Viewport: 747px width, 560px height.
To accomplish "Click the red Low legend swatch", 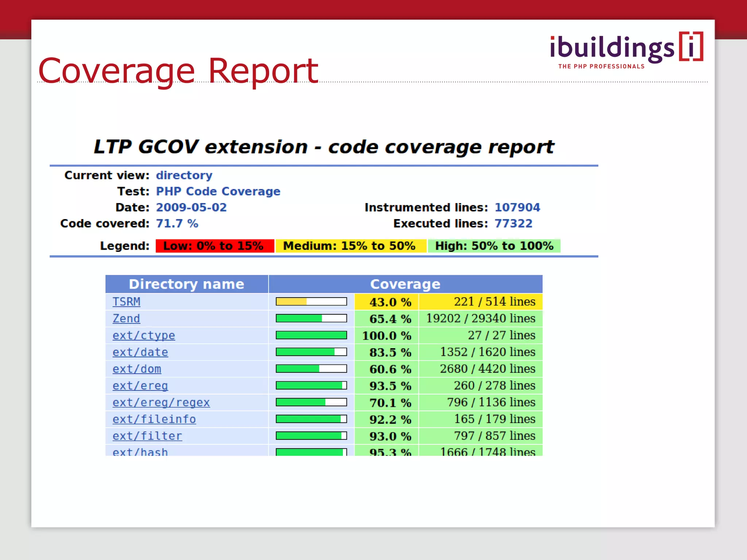I will [x=214, y=246].
